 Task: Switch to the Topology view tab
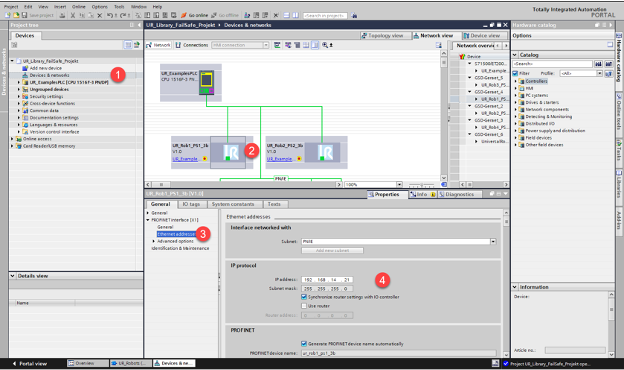coord(382,35)
